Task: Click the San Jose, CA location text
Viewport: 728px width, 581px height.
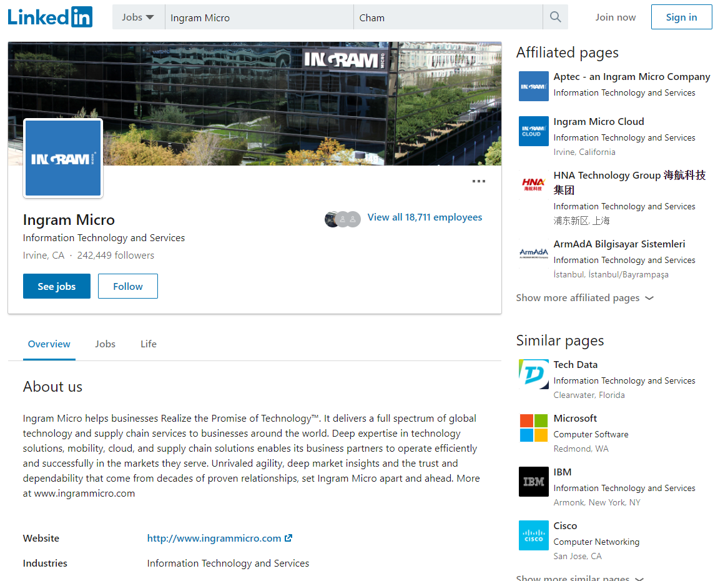Action: pos(578,557)
